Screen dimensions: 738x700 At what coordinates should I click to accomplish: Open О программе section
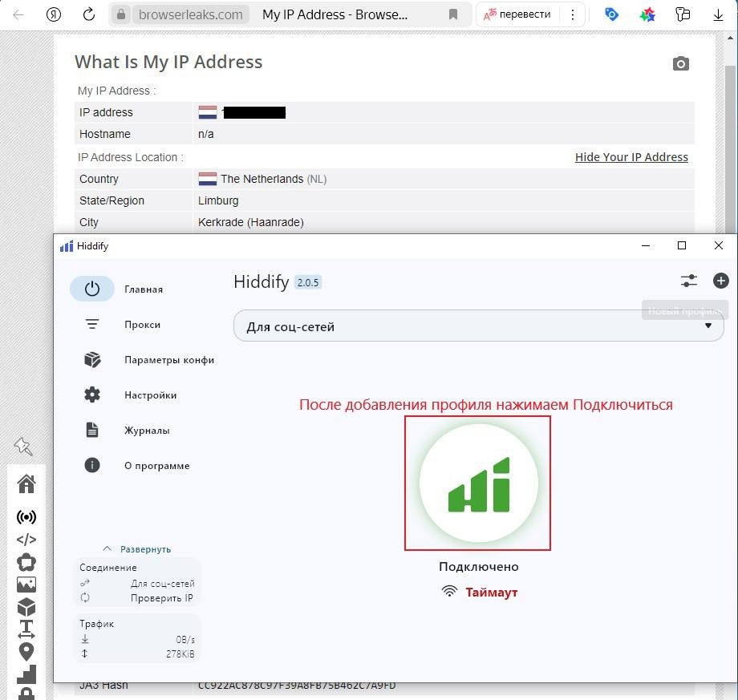pos(156,466)
